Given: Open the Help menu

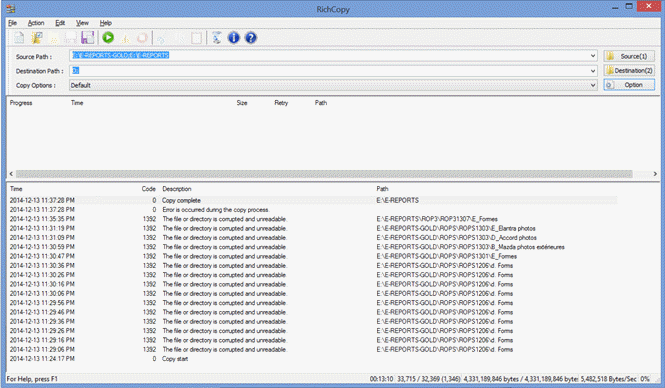Looking at the screenshot, I should (106, 23).
